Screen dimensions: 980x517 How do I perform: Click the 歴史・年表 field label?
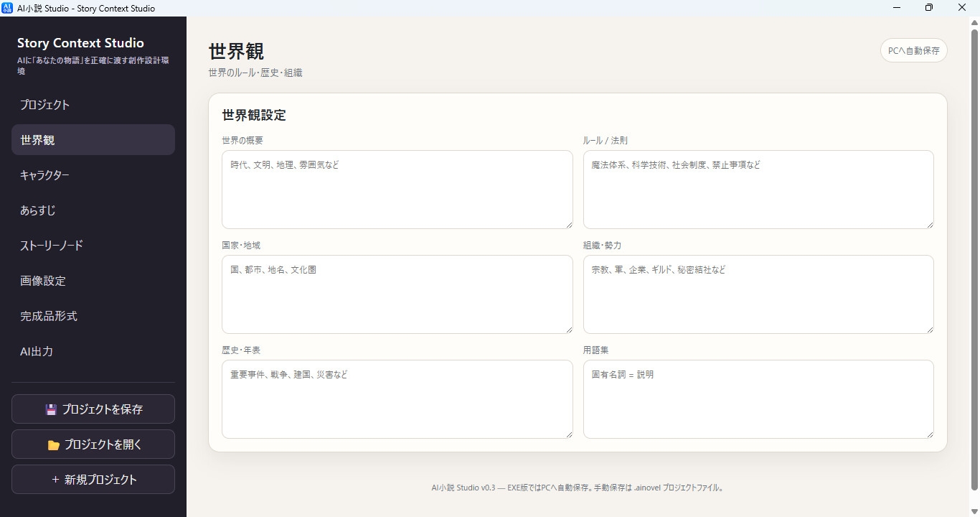(x=241, y=350)
